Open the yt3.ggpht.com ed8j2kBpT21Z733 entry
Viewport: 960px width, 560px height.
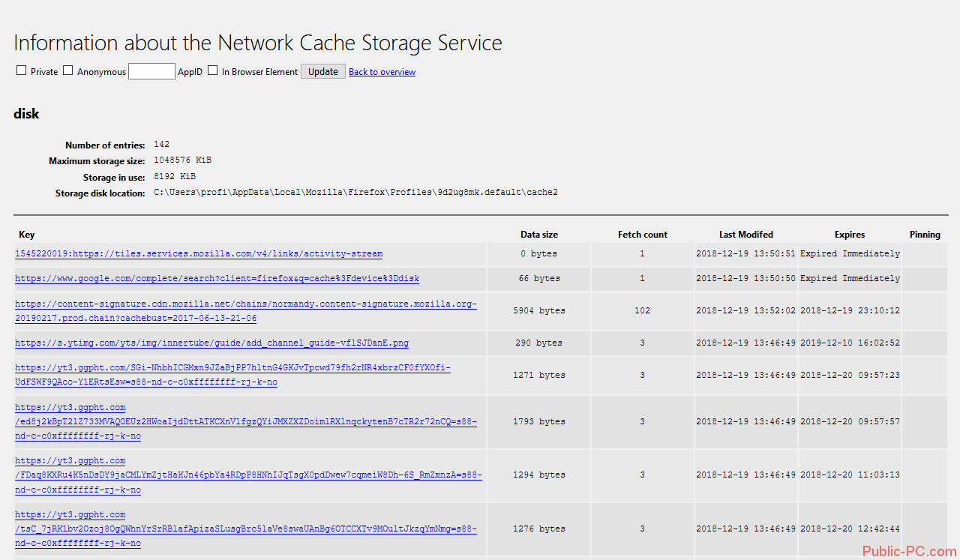[x=245, y=422]
